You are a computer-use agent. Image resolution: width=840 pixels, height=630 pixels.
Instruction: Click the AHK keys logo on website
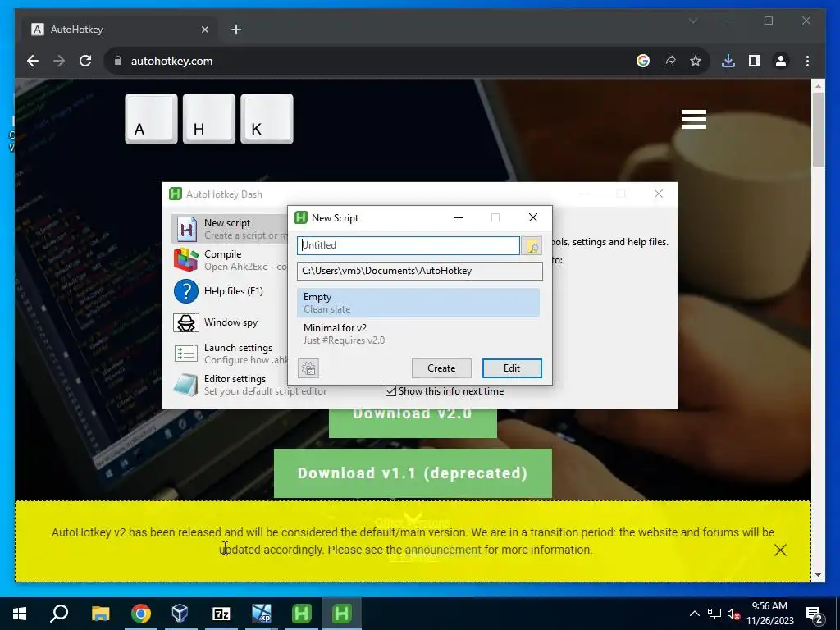(209, 119)
